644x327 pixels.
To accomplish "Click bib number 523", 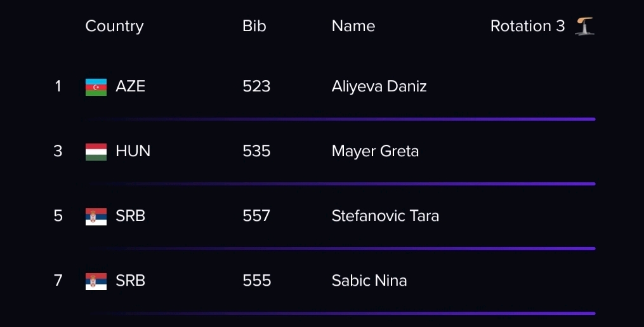I will pos(257,87).
